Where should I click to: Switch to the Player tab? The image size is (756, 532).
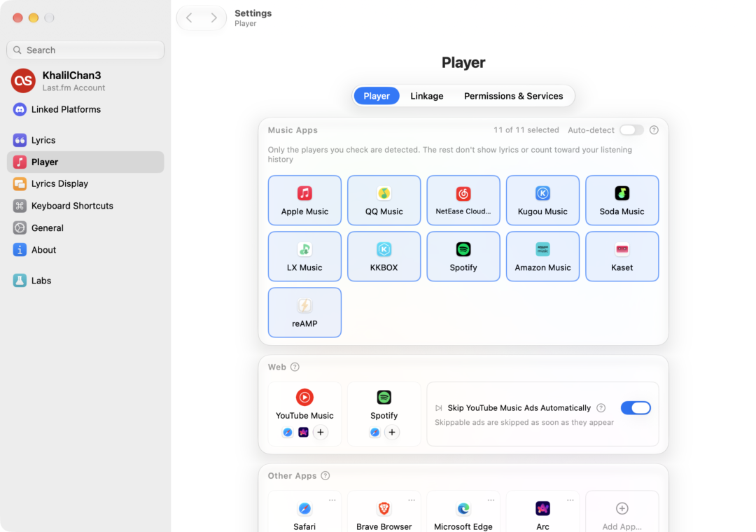coord(376,96)
